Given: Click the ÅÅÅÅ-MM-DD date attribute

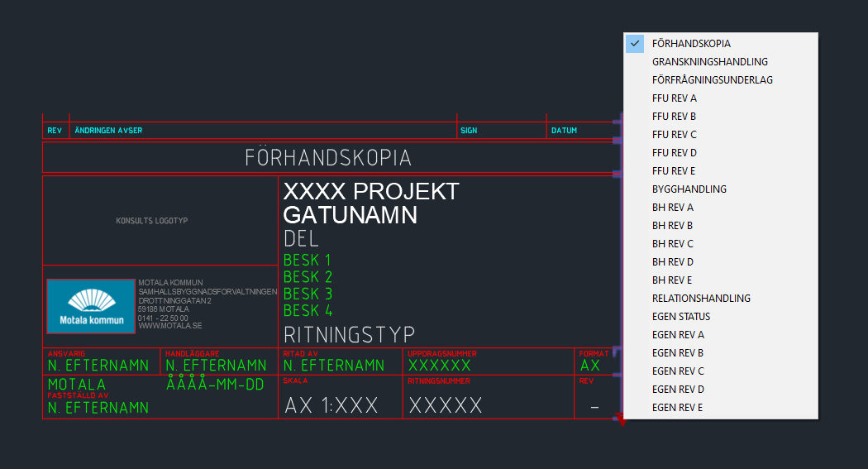Looking at the screenshot, I should 214,385.
